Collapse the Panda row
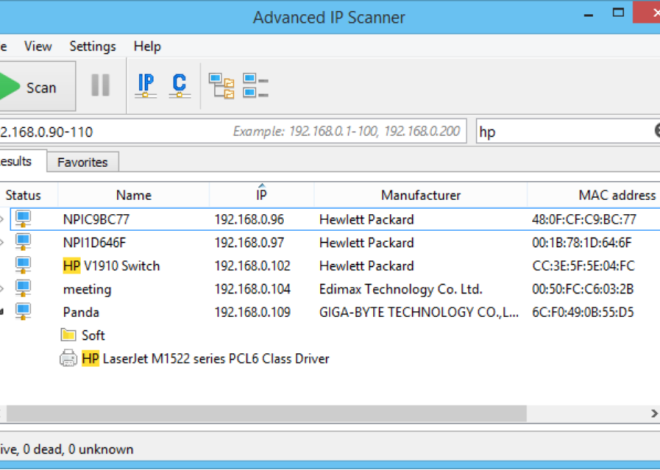This screenshot has width=660, height=470. (x=2, y=312)
